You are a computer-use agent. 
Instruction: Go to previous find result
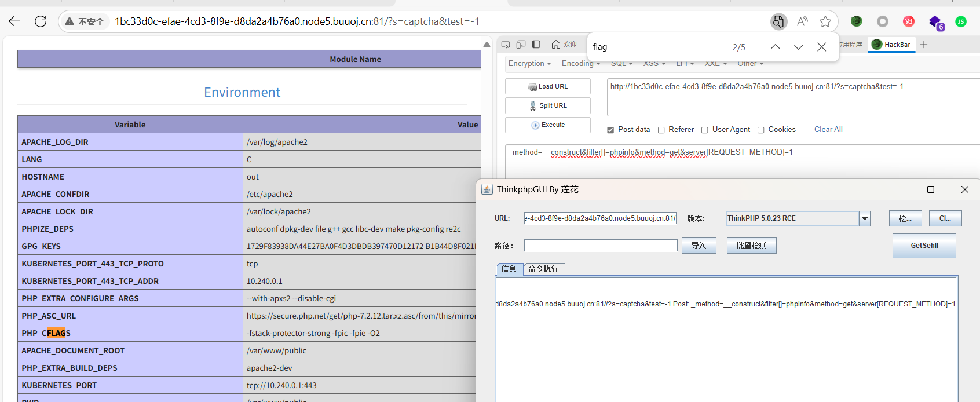775,47
